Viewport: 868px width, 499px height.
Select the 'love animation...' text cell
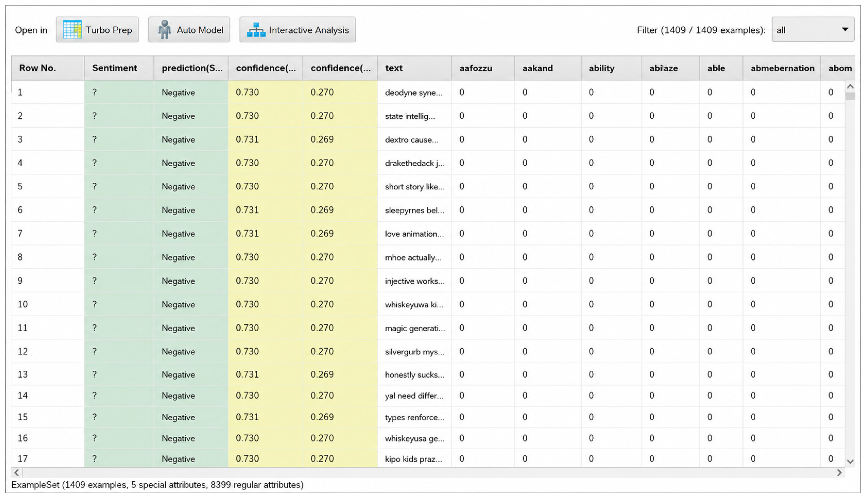[414, 234]
